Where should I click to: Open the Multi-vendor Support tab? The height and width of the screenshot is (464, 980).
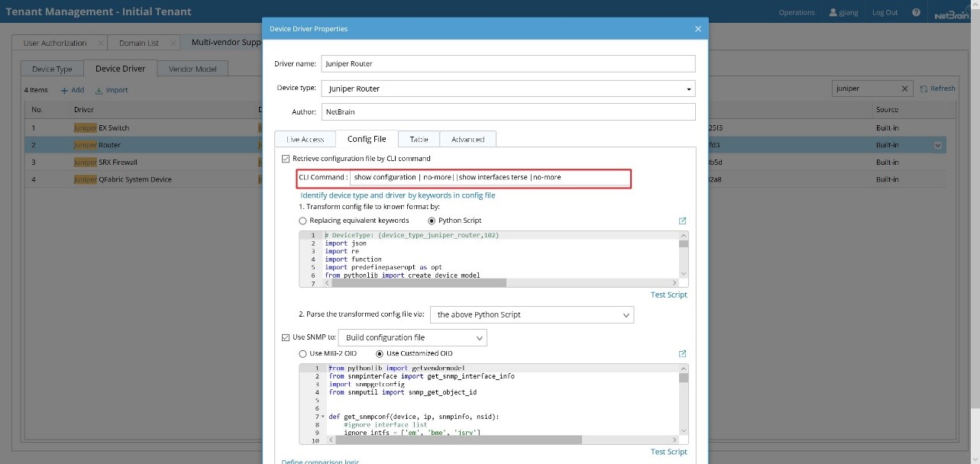coord(226,43)
